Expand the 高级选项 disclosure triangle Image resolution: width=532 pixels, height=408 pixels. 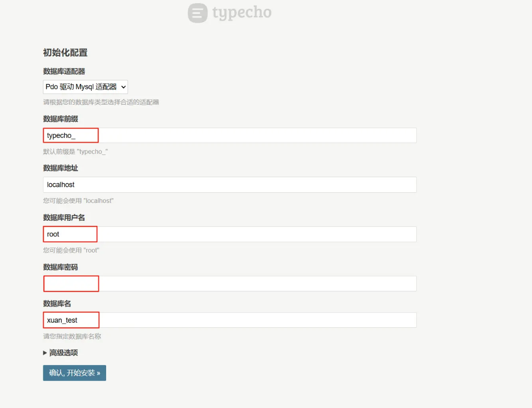[45, 353]
